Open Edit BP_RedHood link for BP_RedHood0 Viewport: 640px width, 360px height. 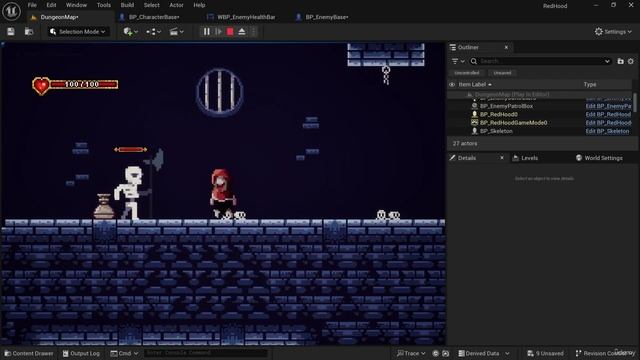[x=608, y=114]
